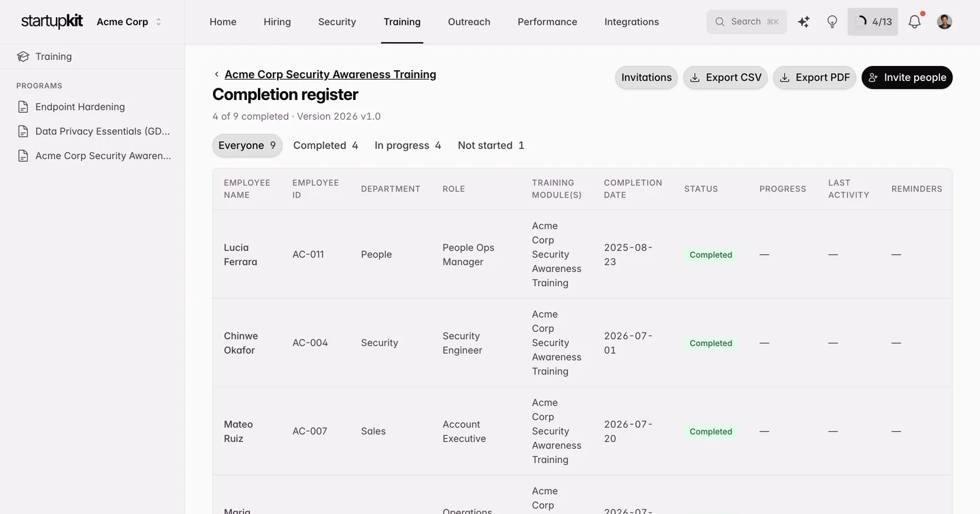This screenshot has height=514, width=980.
Task: Click the download icon on Export PDF
Action: coord(785,78)
